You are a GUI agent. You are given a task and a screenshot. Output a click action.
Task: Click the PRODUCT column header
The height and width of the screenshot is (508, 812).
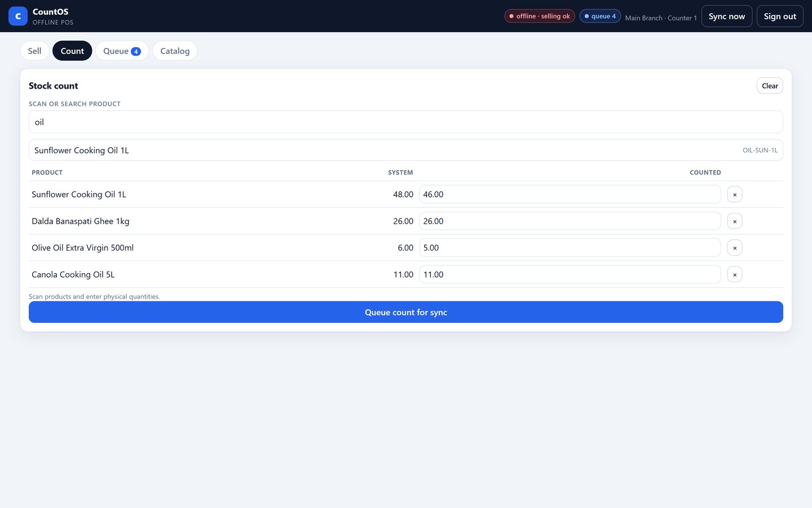click(47, 173)
